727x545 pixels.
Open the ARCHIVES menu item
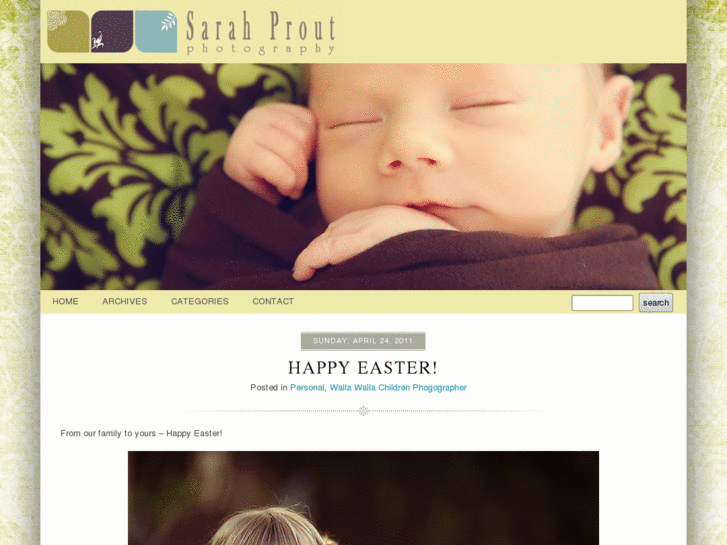pos(125,301)
